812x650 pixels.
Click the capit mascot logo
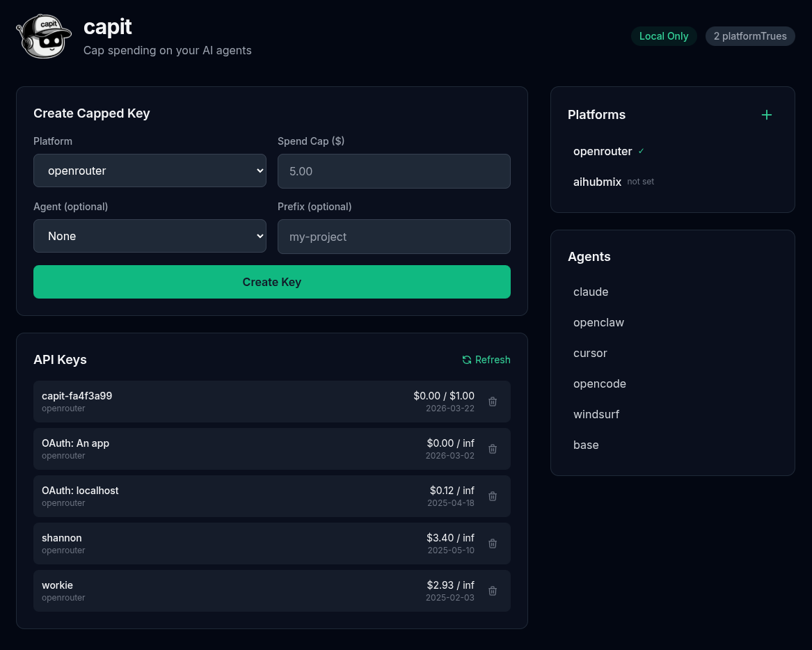(x=44, y=36)
